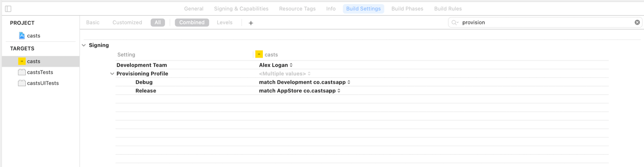The image size is (644, 167).
Task: Click the castsUITests target folder icon
Action: [x=22, y=83]
